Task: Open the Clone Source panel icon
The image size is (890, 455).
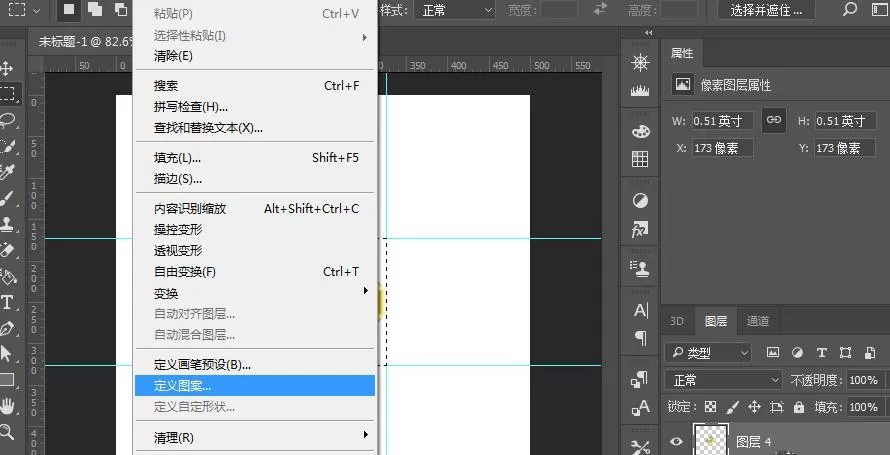Action: click(640, 268)
